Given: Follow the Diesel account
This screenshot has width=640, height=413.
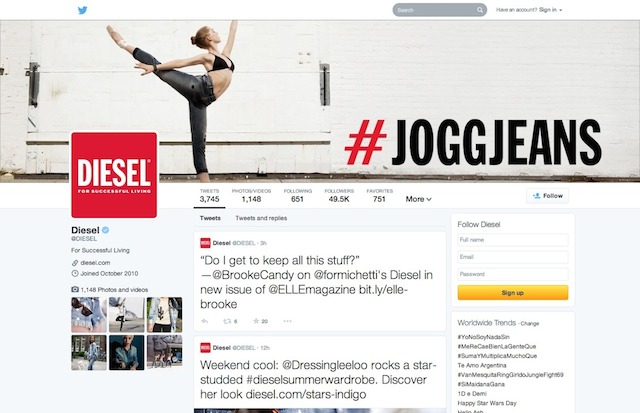Looking at the screenshot, I should [547, 196].
